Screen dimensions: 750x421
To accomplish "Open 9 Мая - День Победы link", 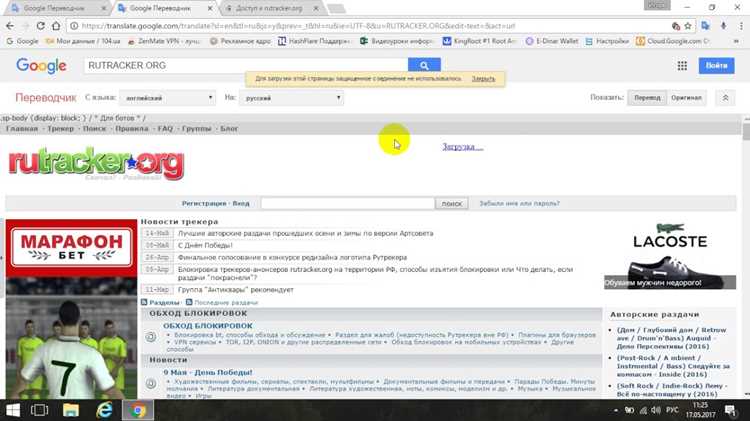I will click(x=208, y=372).
